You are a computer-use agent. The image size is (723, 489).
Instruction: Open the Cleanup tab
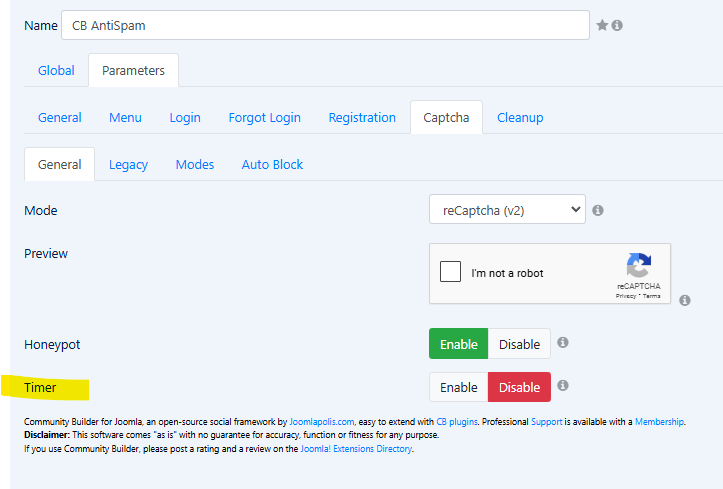(520, 118)
